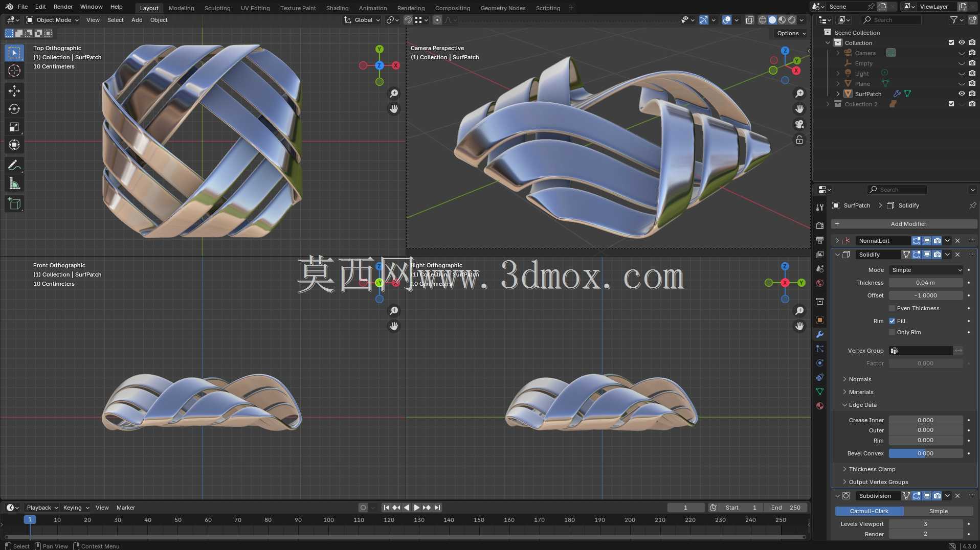980x550 pixels.
Task: Expand the NormalEdit modifier panel
Action: point(837,241)
